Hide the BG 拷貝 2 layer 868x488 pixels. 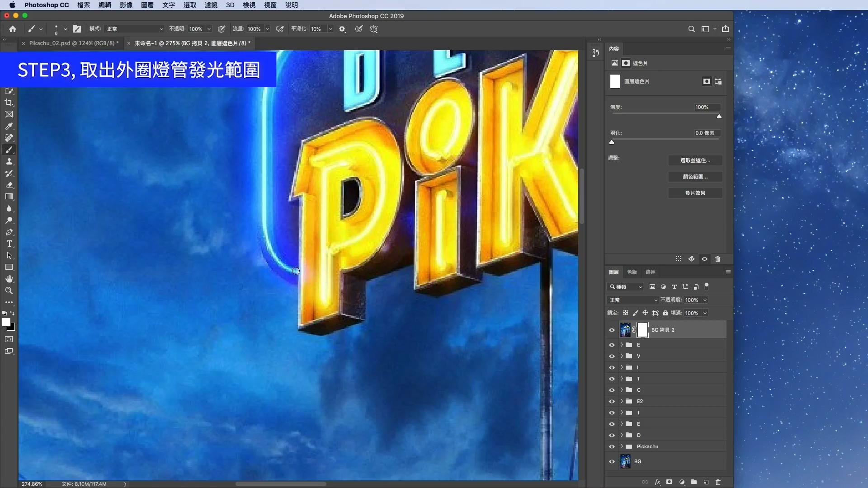click(612, 330)
